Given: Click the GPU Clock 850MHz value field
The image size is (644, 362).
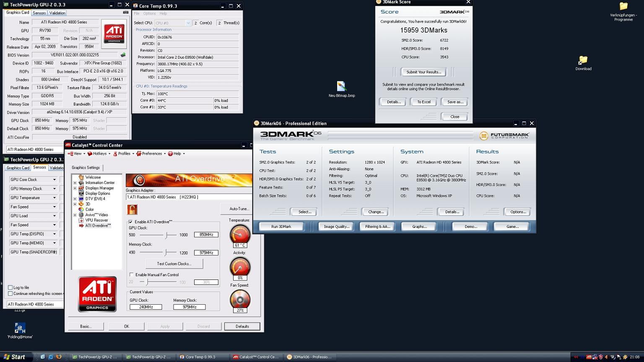Looking at the screenshot, I should [206, 235].
